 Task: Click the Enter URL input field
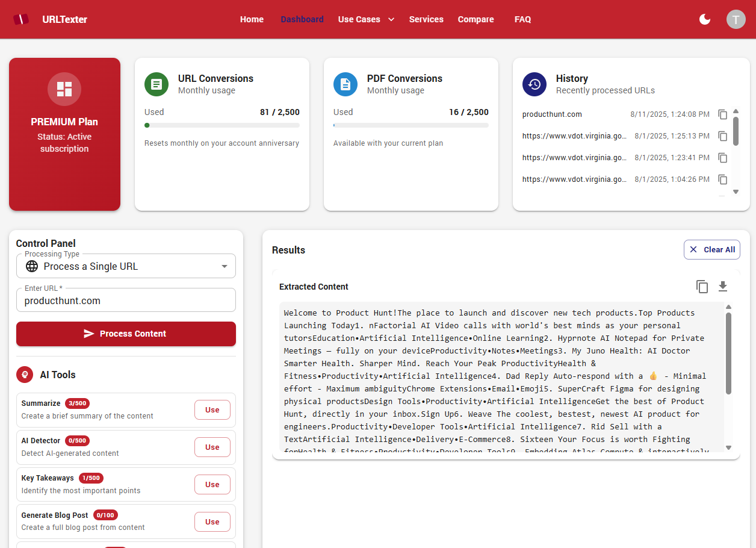coord(126,300)
